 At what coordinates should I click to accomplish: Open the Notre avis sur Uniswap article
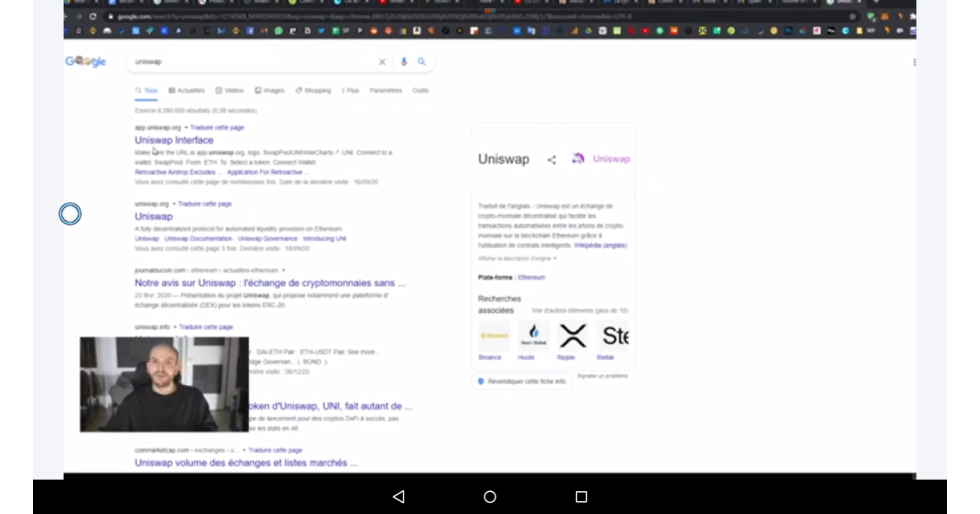click(x=270, y=283)
